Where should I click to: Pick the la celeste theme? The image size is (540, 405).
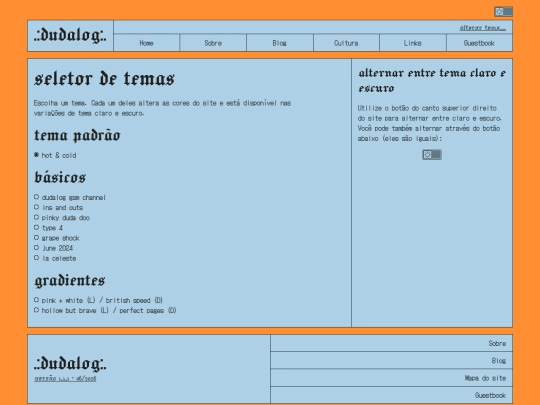coord(37,258)
